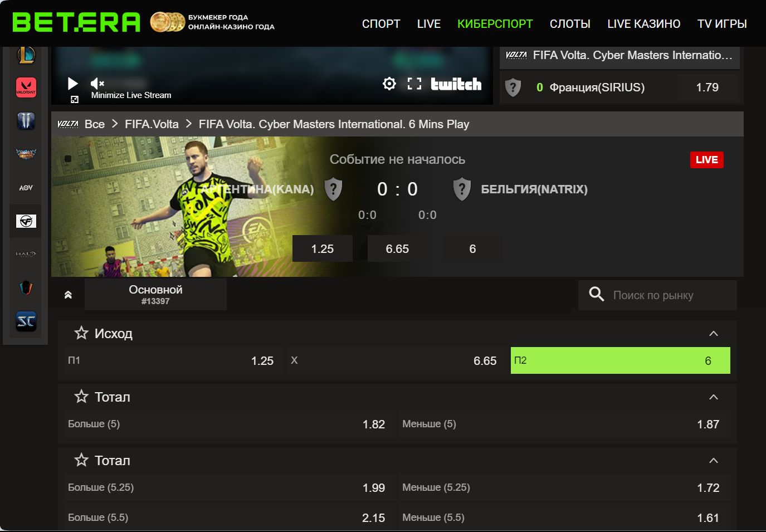Collapse the Тотал (5.25) market section
The width and height of the screenshot is (766, 532).
714,461
